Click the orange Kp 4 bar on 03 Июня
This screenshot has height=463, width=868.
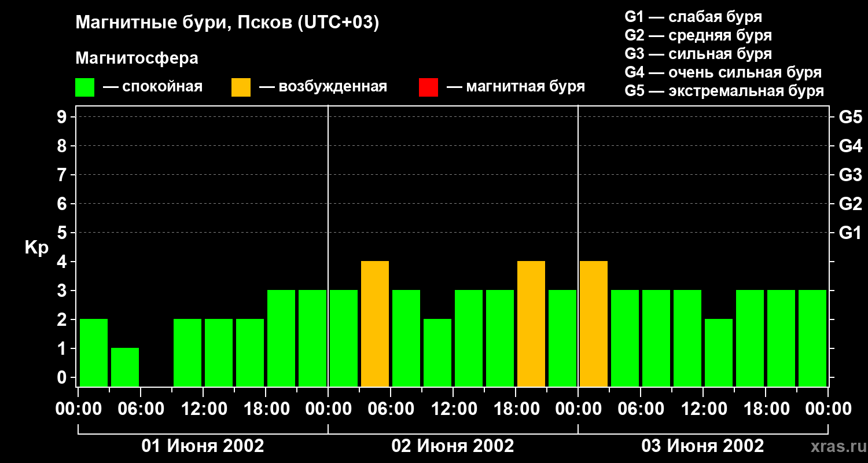tap(594, 324)
